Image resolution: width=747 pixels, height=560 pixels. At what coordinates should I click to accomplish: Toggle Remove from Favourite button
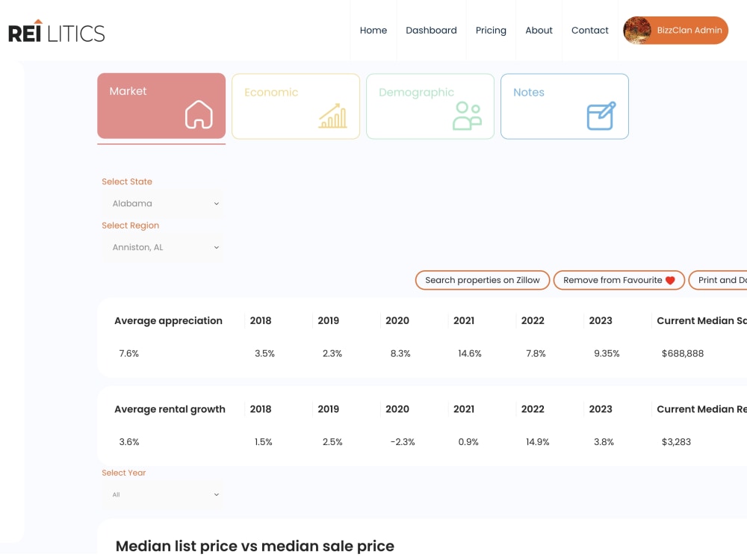pyautogui.click(x=619, y=281)
